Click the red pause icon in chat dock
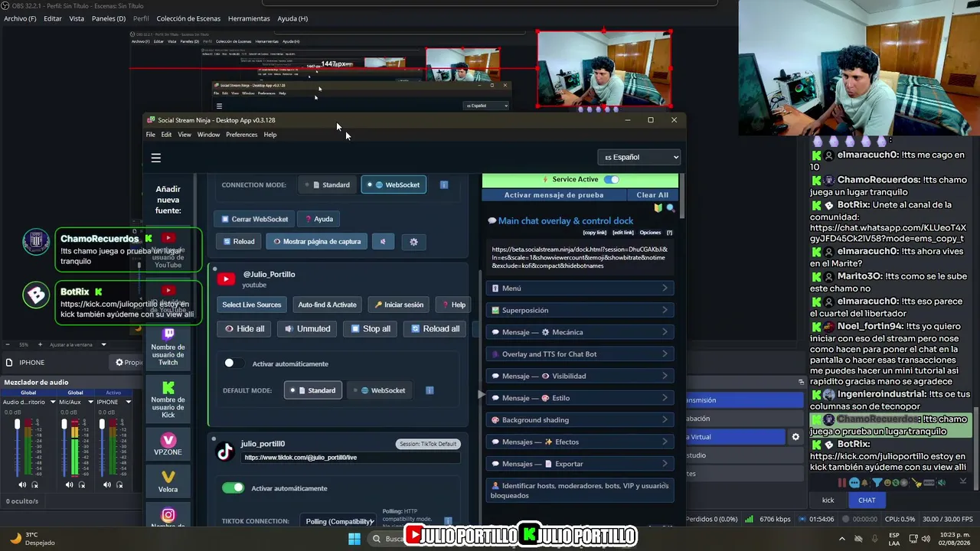The width and height of the screenshot is (980, 551). click(842, 483)
